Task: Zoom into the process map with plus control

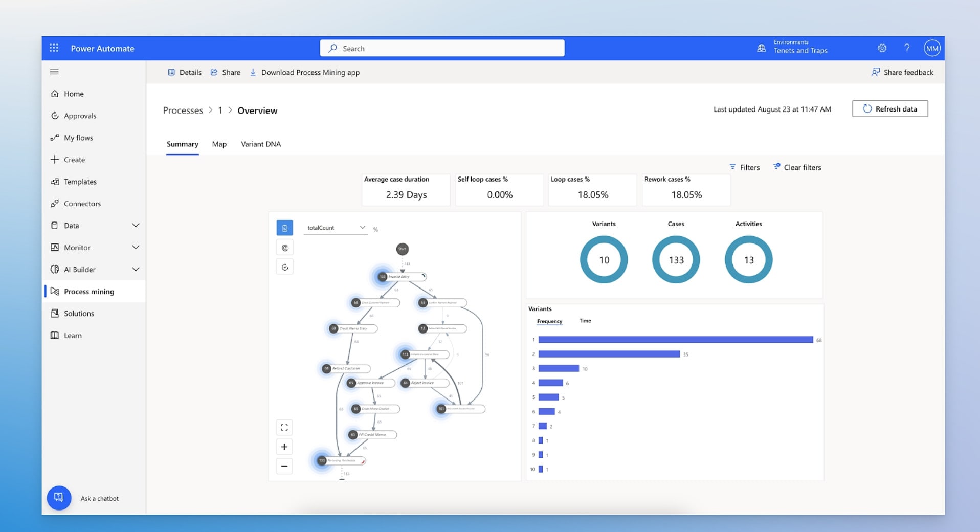Action: [284, 447]
